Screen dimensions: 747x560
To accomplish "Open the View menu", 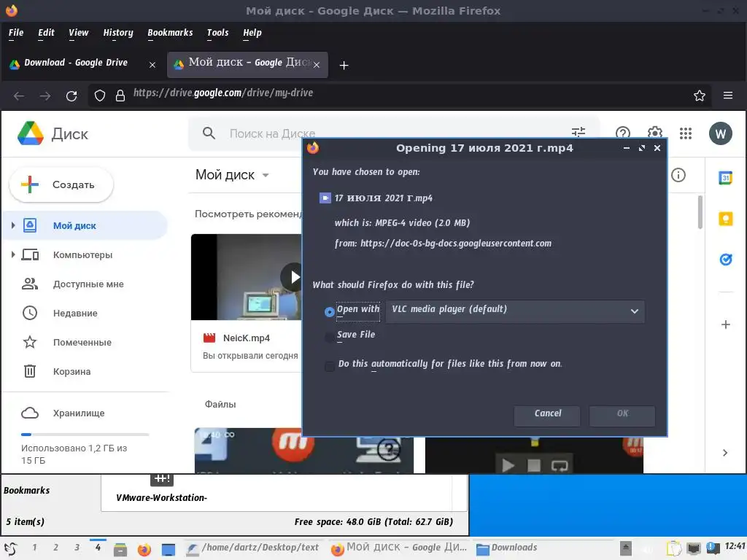I will pyautogui.click(x=78, y=33).
